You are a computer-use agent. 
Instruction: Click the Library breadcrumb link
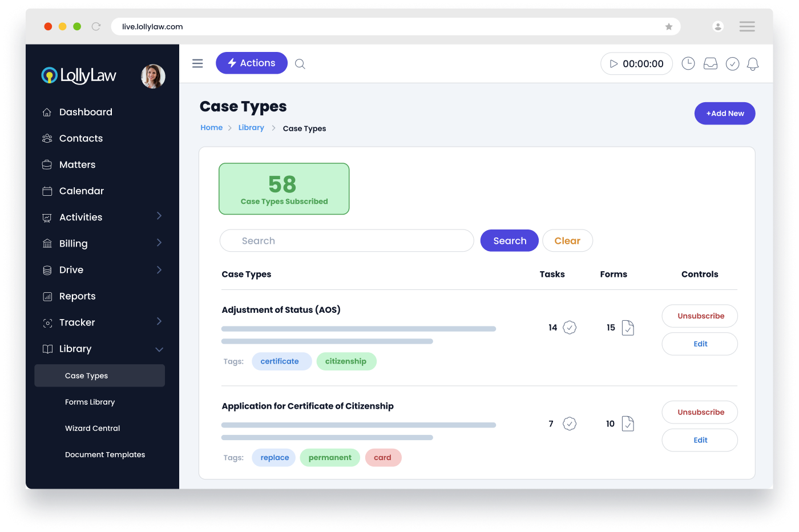click(251, 128)
